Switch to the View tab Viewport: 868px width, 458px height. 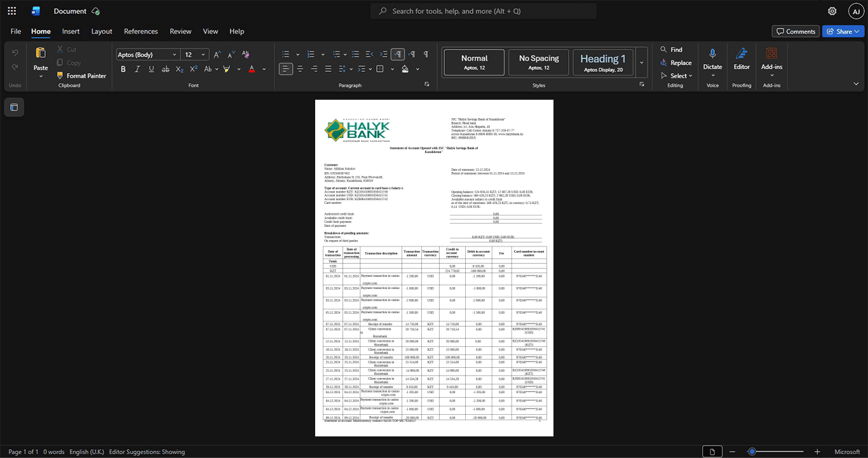pos(210,31)
